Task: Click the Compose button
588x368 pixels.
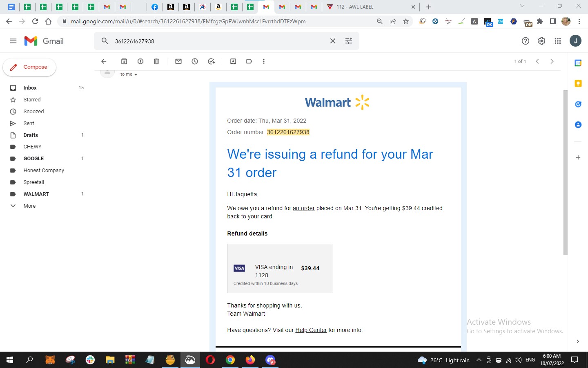Action: click(x=29, y=67)
